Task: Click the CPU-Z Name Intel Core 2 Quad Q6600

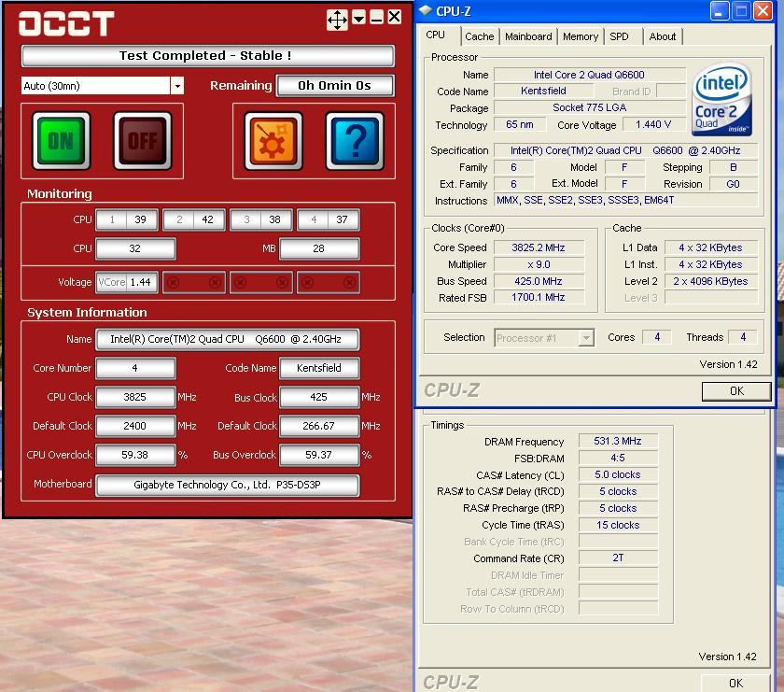Action: tap(590, 75)
